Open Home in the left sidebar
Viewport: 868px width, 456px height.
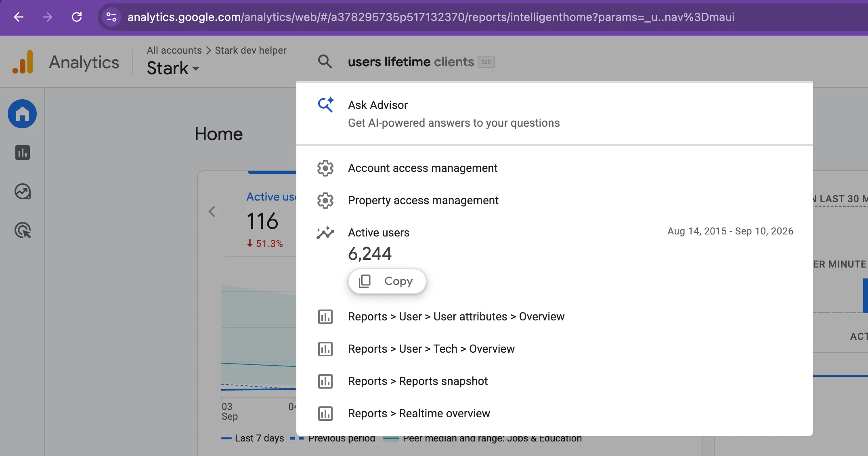click(22, 114)
